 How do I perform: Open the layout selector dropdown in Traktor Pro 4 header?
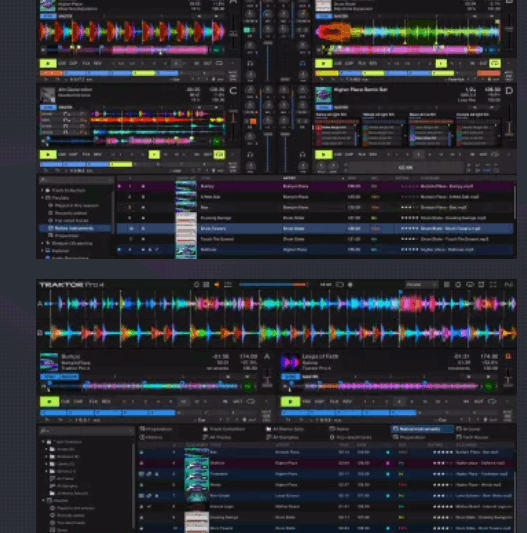(421, 285)
